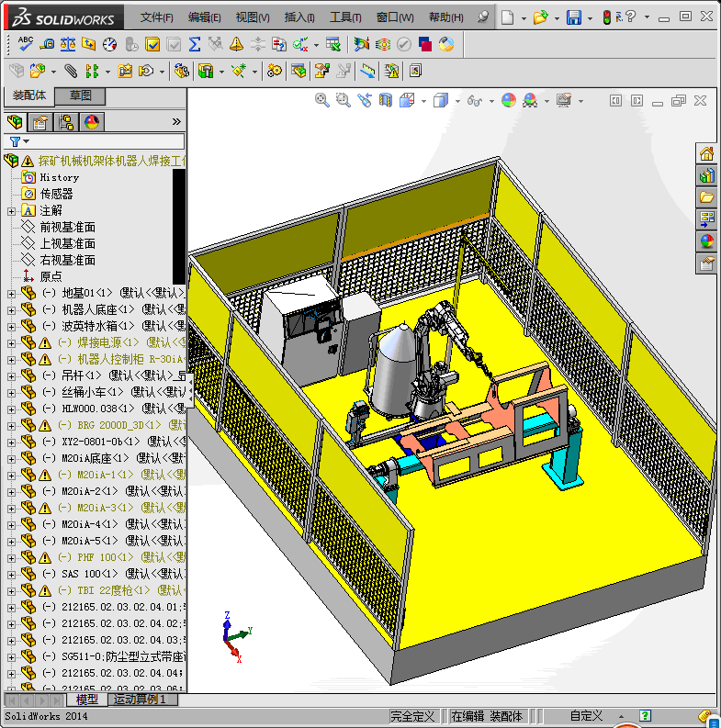Open Design Library task pane icon
The height and width of the screenshot is (728, 721).
(706, 176)
